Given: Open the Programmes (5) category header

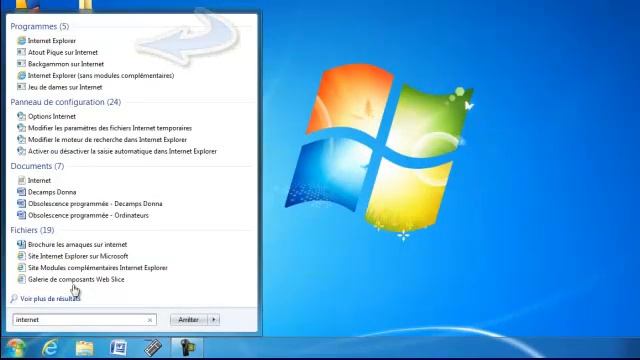Looking at the screenshot, I should click(40, 26).
